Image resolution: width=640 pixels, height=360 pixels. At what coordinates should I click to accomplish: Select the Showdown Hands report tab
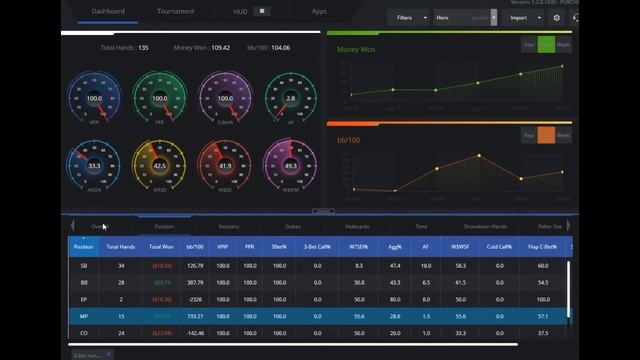[485, 227]
